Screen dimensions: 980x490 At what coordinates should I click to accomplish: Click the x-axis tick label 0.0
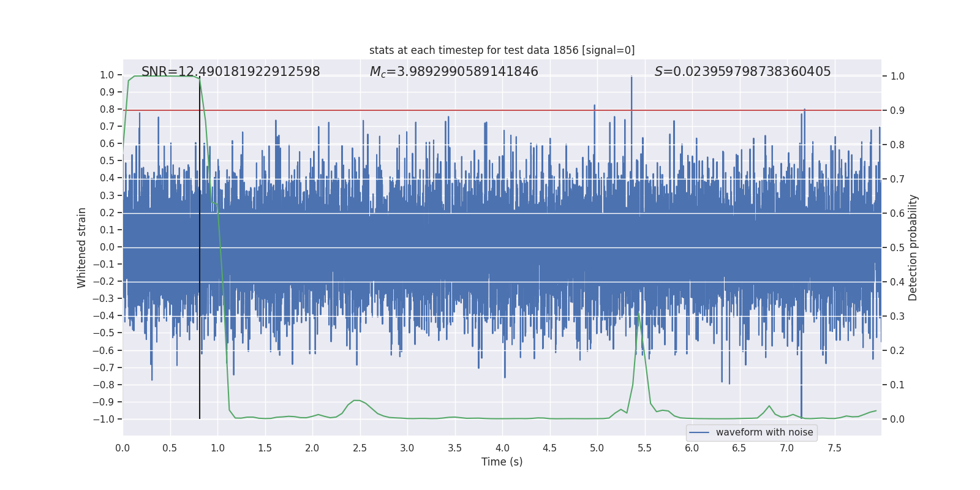tap(123, 448)
